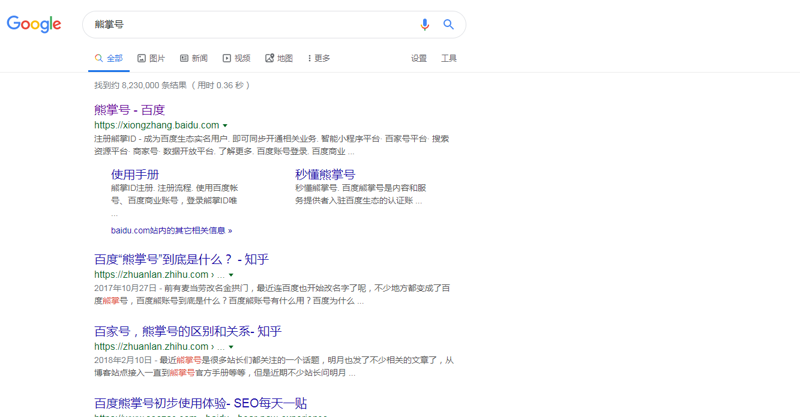Expand dropdown arrow beside xiongzhang.baidu.com URL
Viewport: 800px width, 417px height.
tap(225, 126)
